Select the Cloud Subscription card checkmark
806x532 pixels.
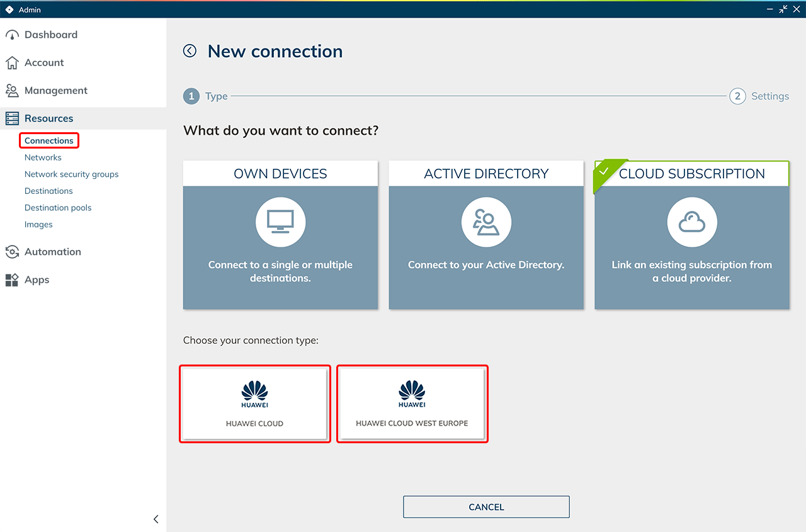tap(604, 171)
